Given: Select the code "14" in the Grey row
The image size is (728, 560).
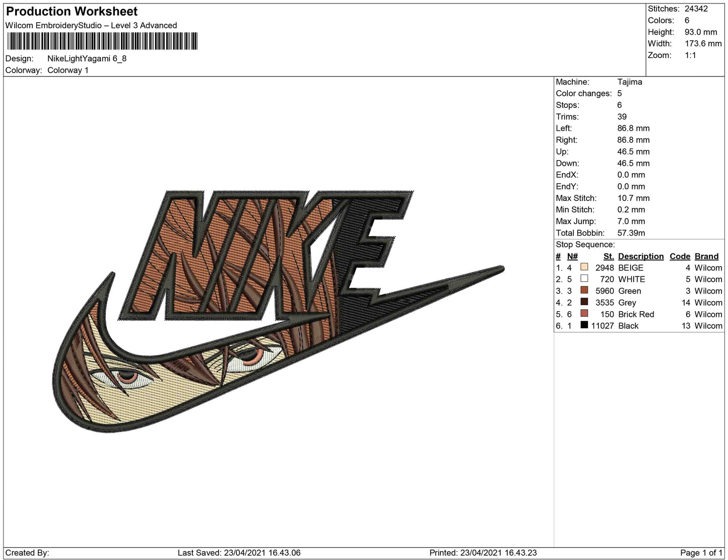Looking at the screenshot, I should click(x=686, y=302).
